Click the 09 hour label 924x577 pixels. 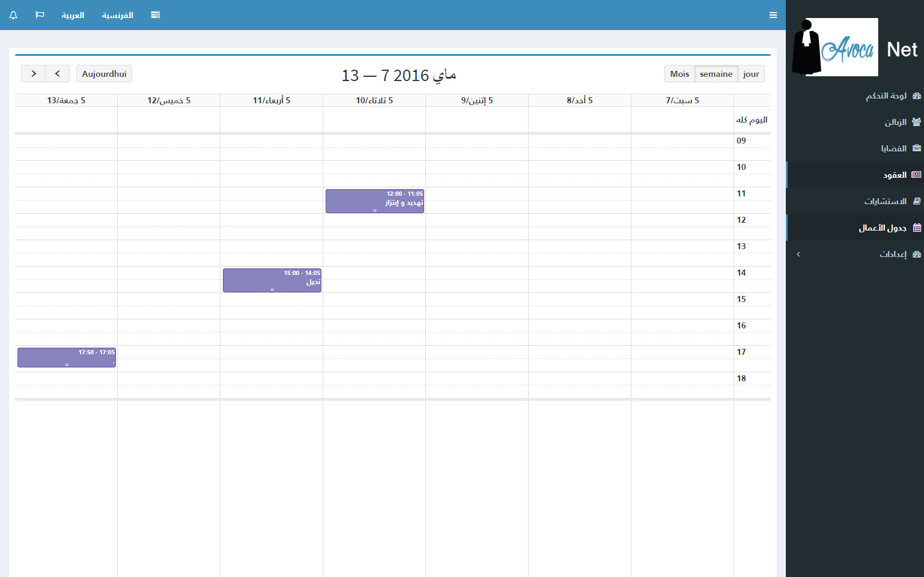coord(741,140)
